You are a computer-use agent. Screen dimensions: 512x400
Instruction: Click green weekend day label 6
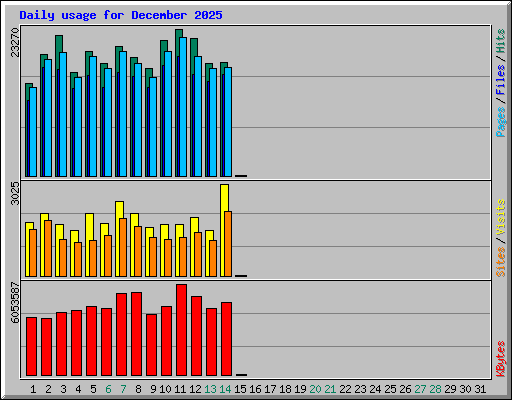pyautogui.click(x=108, y=389)
